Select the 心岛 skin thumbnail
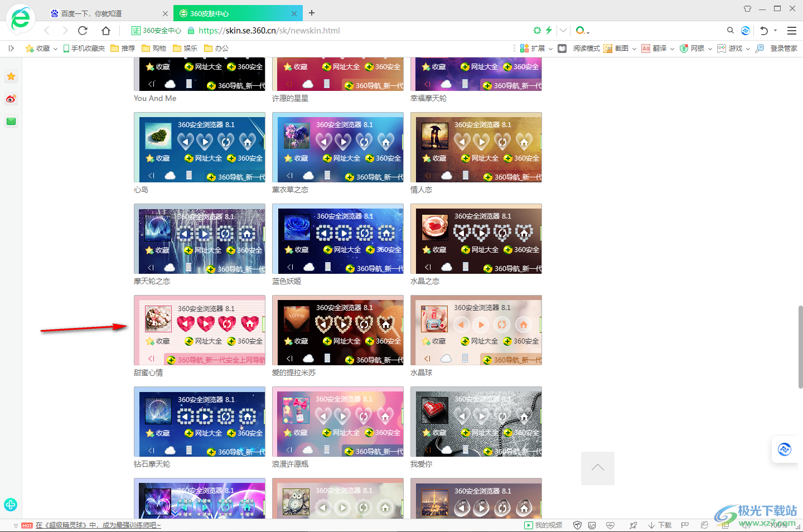The width and height of the screenshot is (803, 532). click(200, 147)
